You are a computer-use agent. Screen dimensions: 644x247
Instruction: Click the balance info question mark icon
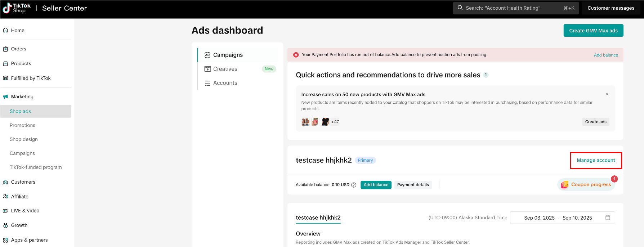tap(354, 185)
